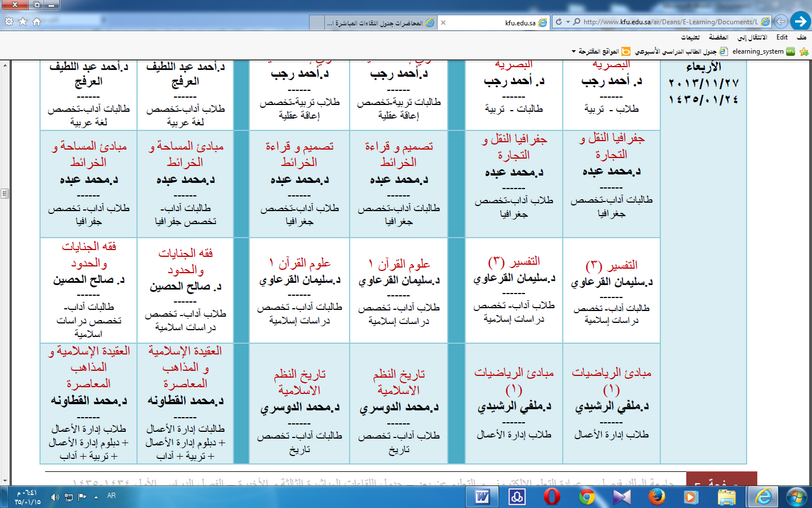Open the الانتقال إلى menu
812x508 pixels.
point(752,37)
